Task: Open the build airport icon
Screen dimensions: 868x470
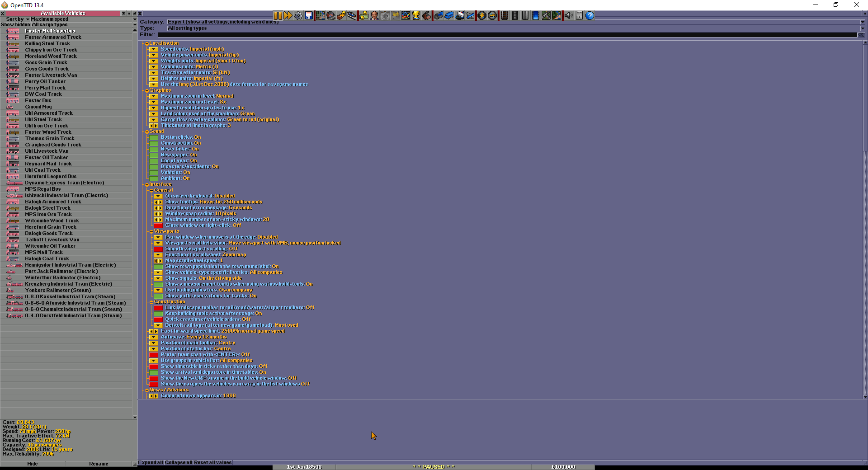Action: 546,16
